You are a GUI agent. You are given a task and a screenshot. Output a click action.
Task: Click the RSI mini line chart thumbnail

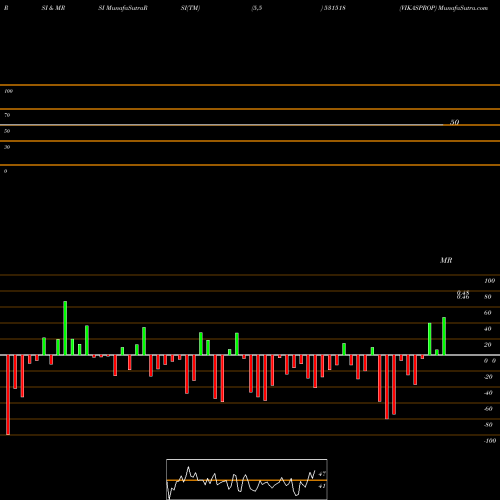coord(247,479)
